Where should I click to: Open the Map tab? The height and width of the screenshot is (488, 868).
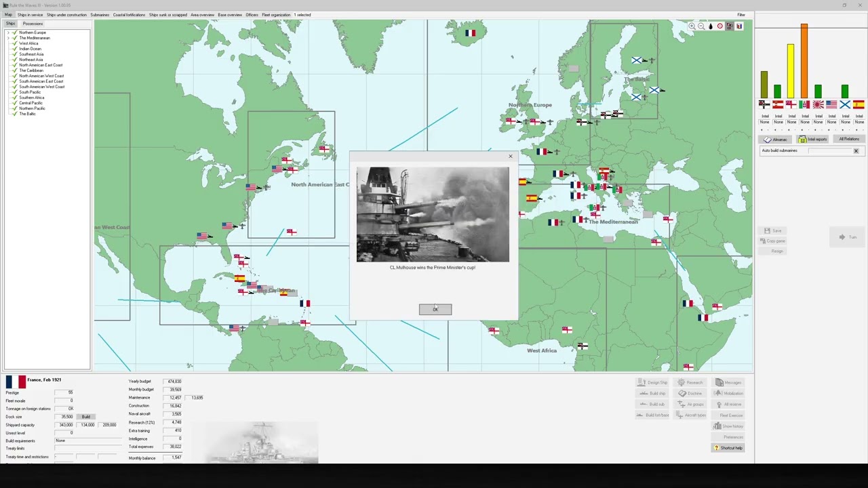8,15
